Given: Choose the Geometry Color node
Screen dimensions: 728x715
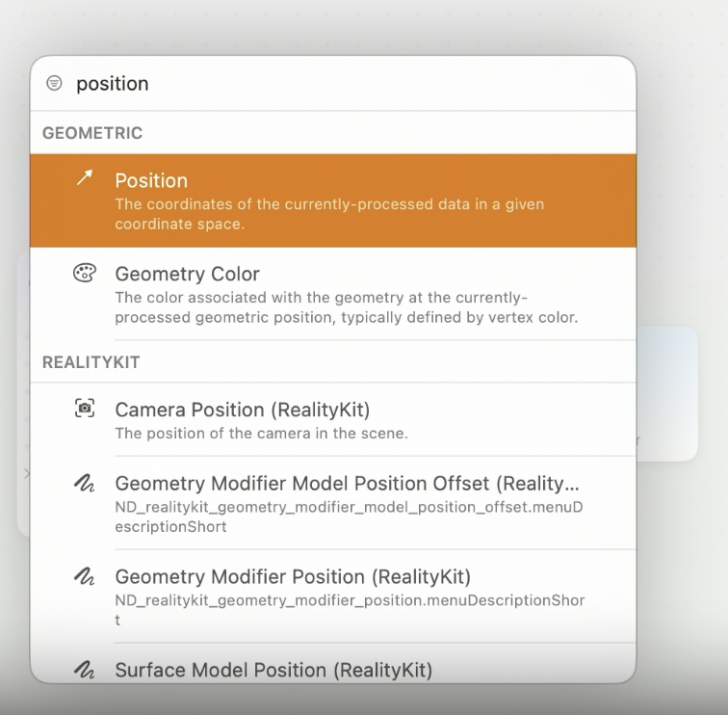Looking at the screenshot, I should point(333,294).
